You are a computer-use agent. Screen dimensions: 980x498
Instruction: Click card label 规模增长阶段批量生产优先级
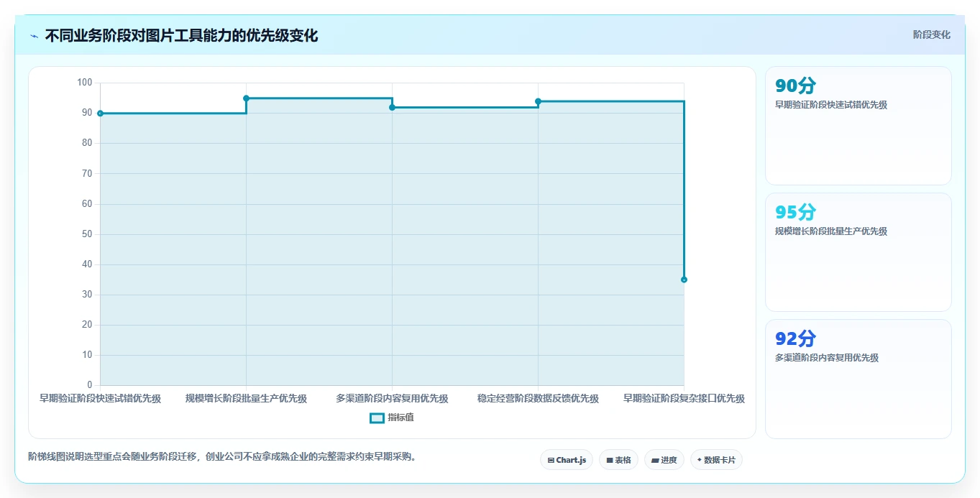pos(831,231)
